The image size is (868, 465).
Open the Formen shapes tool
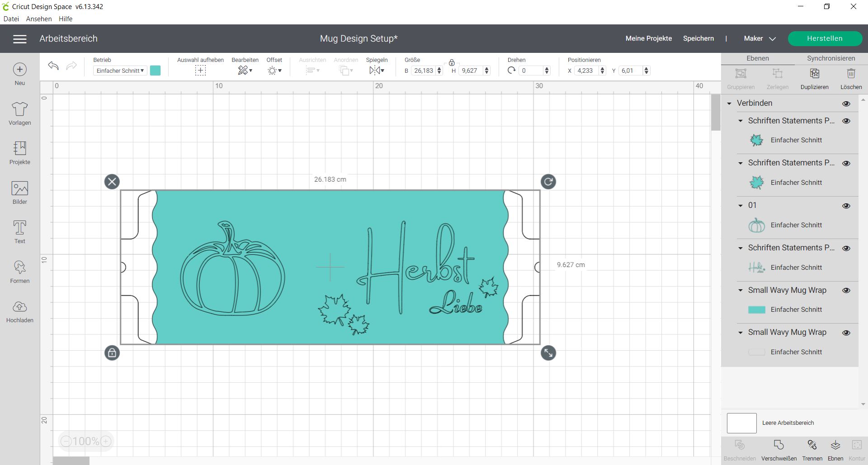click(x=19, y=272)
